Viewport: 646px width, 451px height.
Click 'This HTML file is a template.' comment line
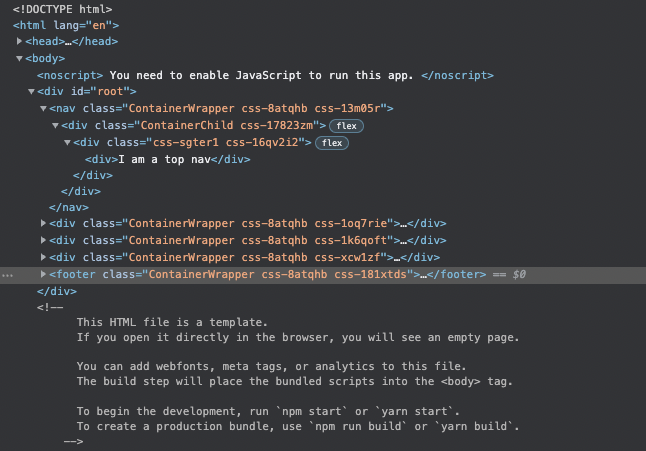click(x=172, y=322)
